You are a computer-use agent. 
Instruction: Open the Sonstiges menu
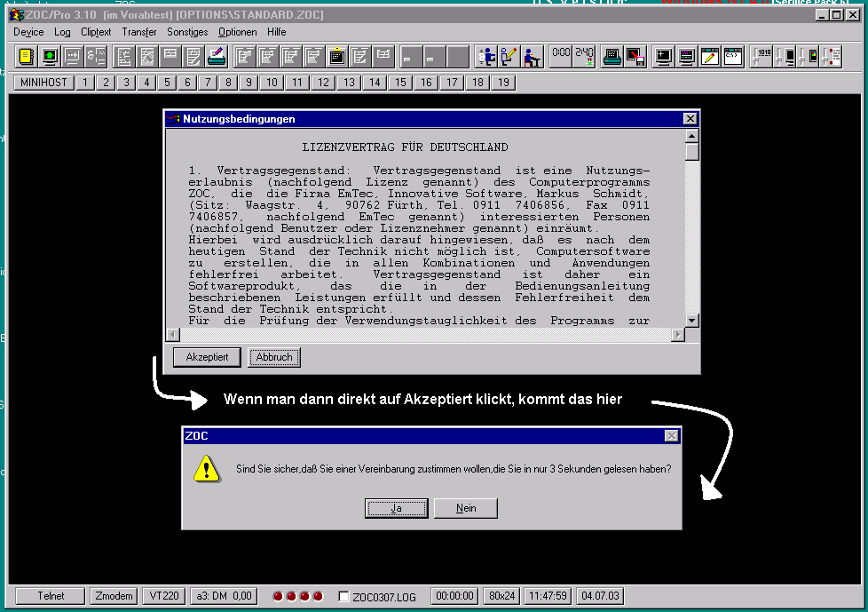coord(187,32)
